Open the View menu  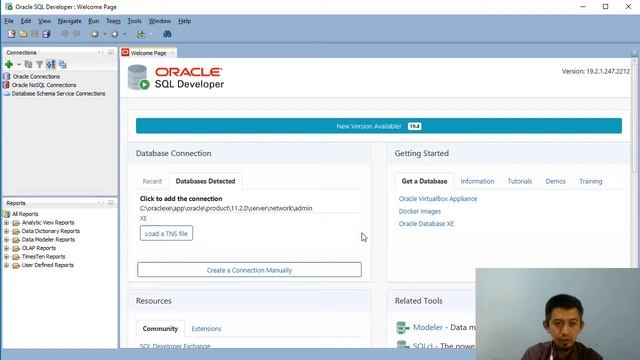tap(44, 21)
